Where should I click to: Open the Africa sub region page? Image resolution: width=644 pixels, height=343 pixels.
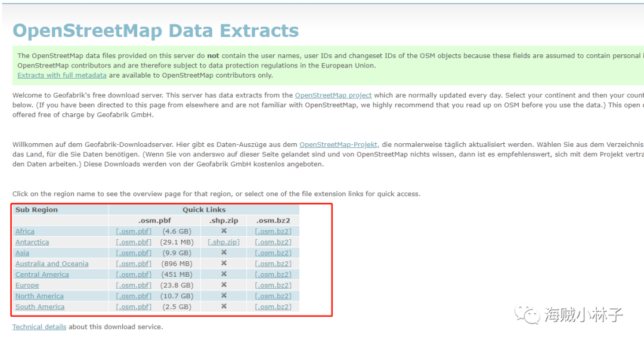click(24, 231)
